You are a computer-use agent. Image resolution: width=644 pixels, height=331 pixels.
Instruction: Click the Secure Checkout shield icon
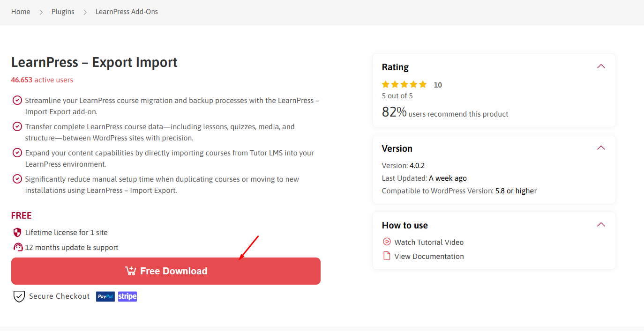pos(19,296)
